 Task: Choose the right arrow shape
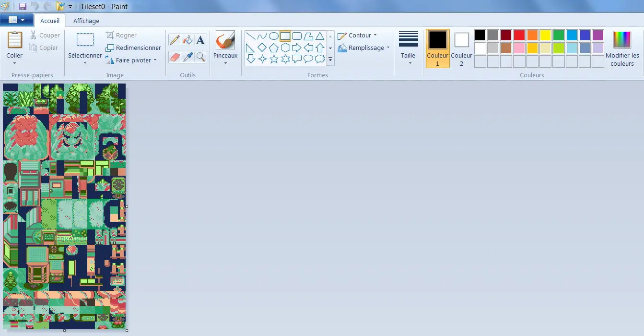297,48
